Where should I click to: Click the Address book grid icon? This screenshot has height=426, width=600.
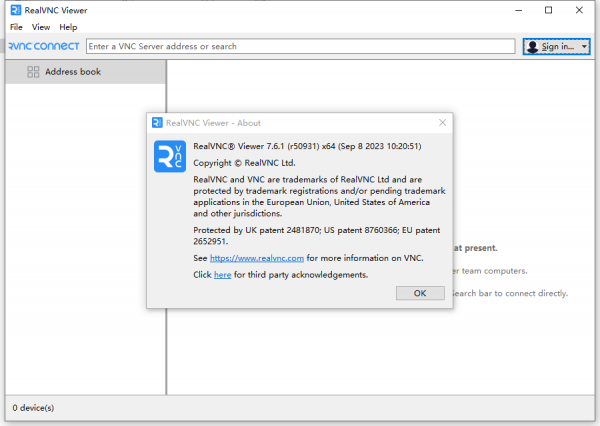[33, 72]
